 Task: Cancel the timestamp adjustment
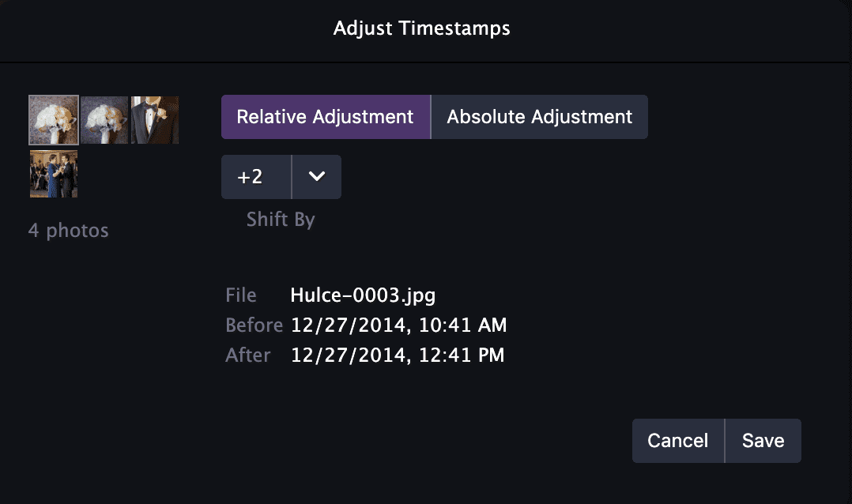click(x=678, y=440)
